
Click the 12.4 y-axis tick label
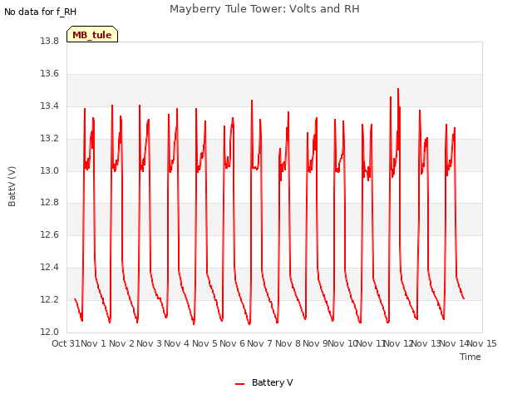(x=50, y=268)
